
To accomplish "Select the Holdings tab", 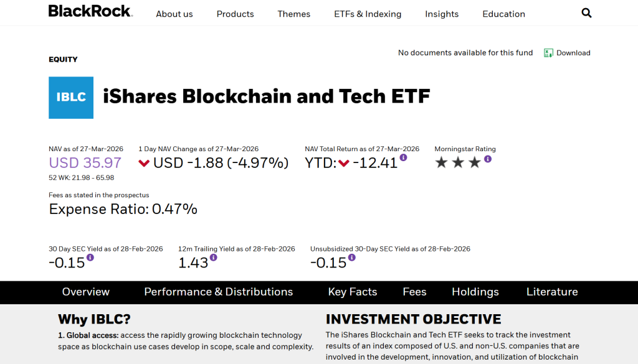I will click(x=475, y=292).
